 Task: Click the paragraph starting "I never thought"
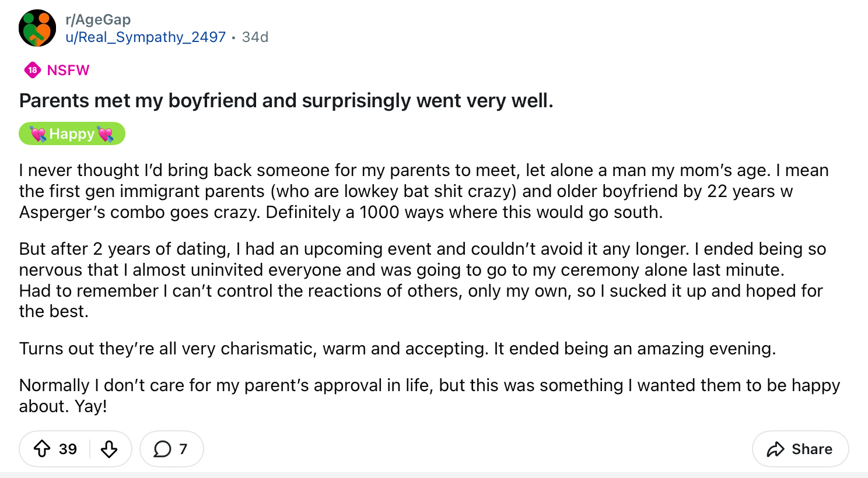(408, 191)
